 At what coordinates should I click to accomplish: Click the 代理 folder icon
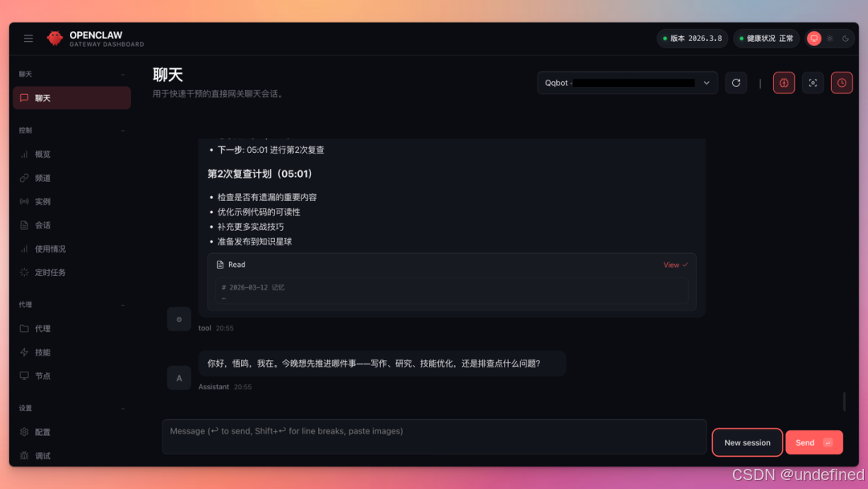tap(24, 328)
